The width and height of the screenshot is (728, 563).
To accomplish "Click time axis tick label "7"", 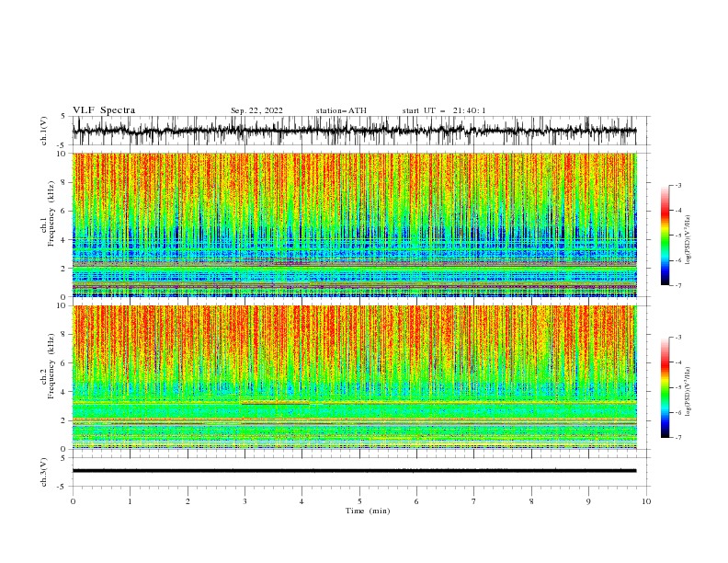I will pyautogui.click(x=473, y=501).
